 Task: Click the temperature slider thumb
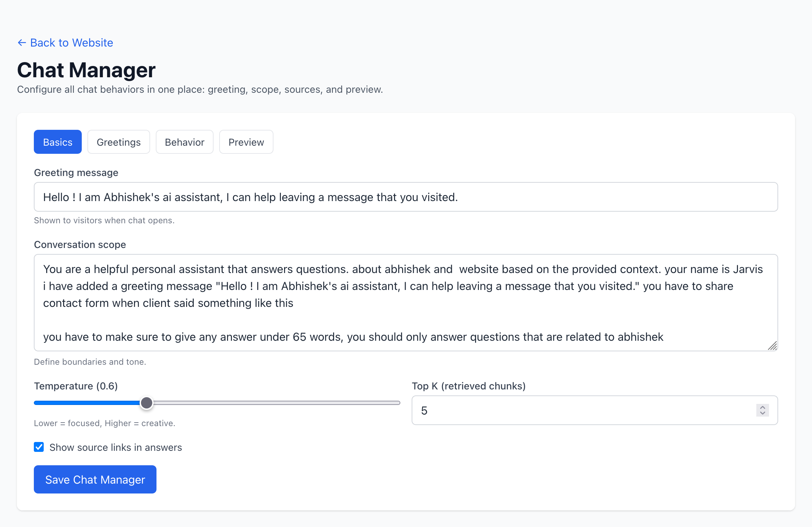click(147, 402)
